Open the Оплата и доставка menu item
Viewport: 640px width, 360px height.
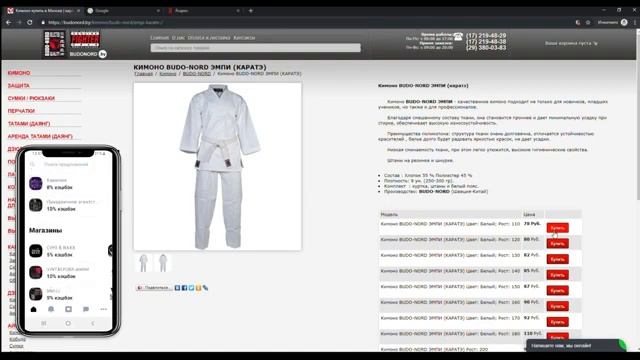[209, 38]
